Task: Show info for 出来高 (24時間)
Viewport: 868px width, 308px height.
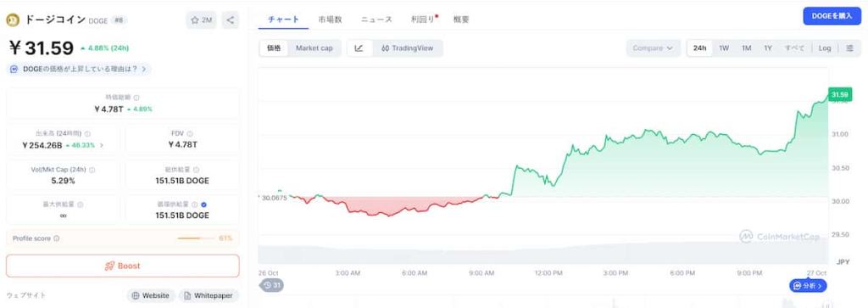Action: coord(87,133)
